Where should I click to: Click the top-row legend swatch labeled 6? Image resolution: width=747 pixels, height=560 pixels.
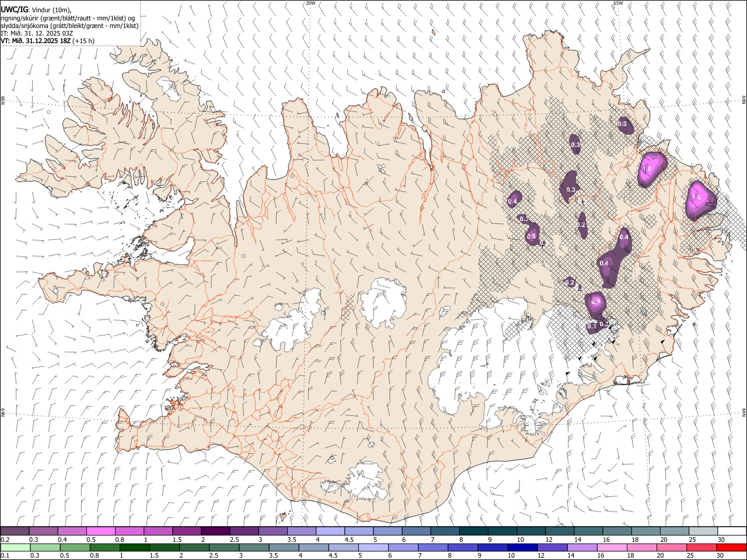(416, 531)
